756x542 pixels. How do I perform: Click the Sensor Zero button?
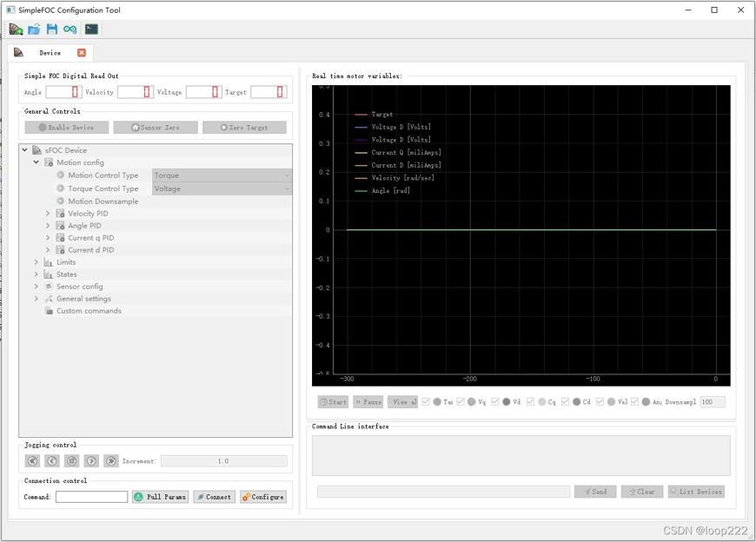point(156,127)
